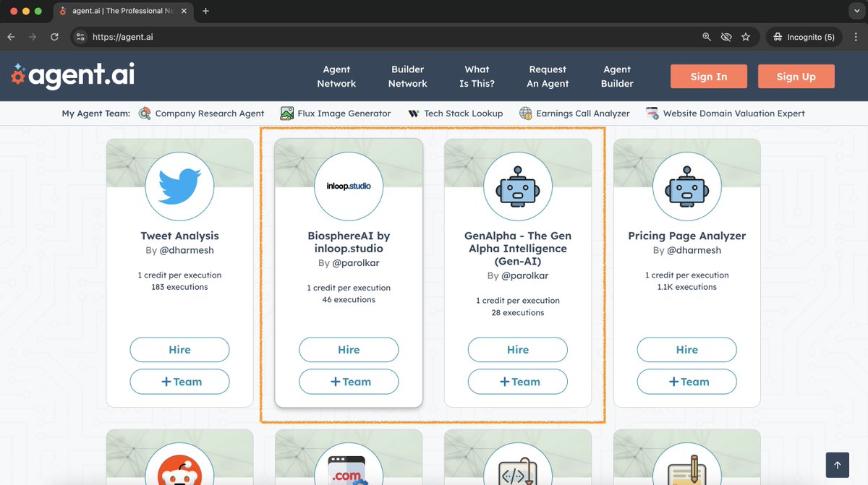Screen dimensions: 868x485
Task: Reload the page with the refresh icon
Action: coord(54,37)
